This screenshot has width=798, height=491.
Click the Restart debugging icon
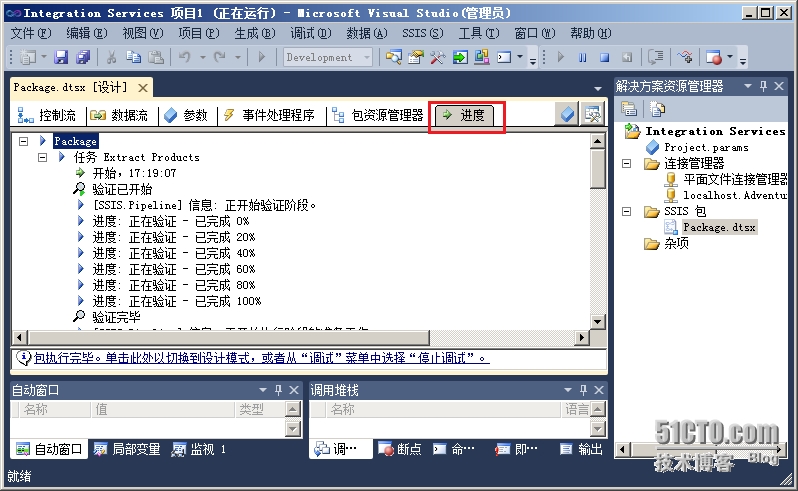coord(626,57)
